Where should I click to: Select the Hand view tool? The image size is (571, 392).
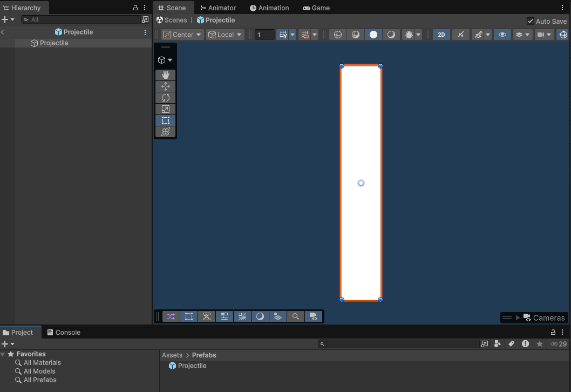click(x=165, y=75)
